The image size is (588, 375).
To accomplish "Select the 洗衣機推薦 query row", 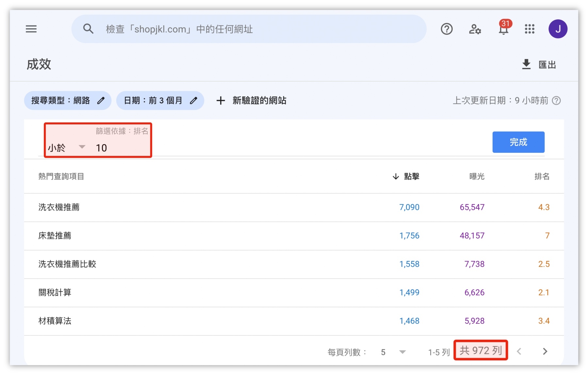I will point(59,207).
